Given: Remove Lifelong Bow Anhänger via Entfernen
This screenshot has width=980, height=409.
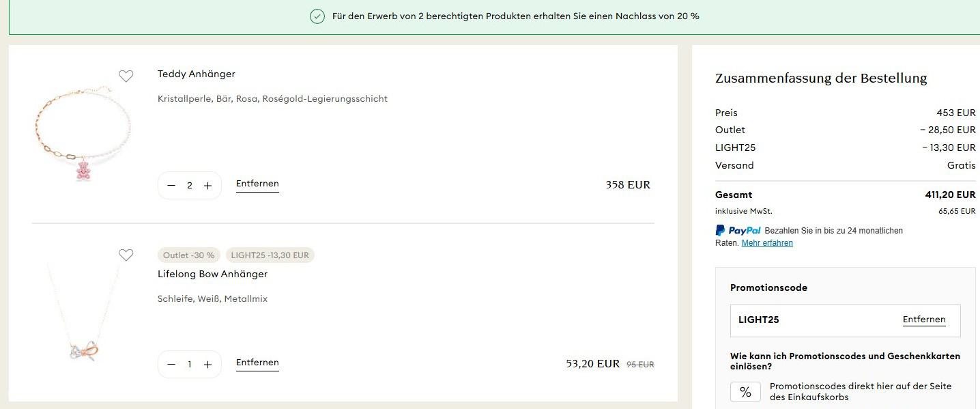Looking at the screenshot, I should (x=257, y=363).
